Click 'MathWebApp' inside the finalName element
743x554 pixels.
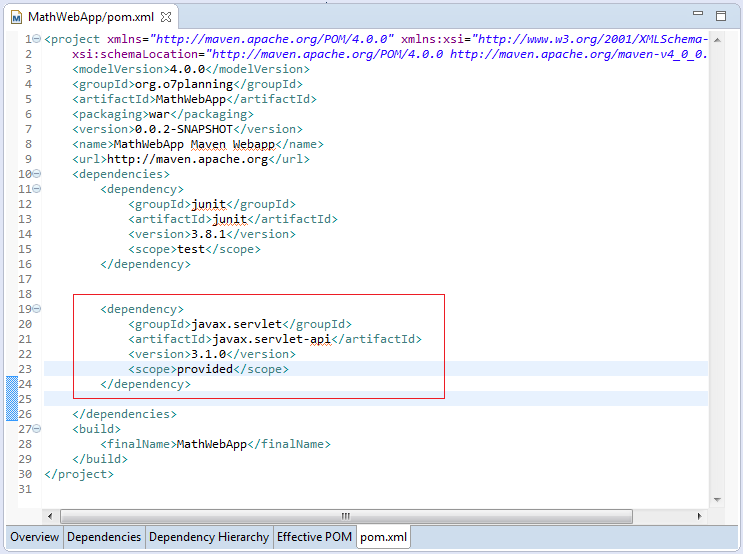tap(212, 445)
